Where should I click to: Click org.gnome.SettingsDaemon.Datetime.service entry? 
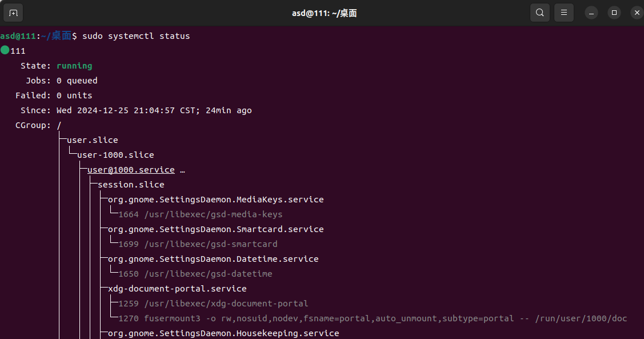[213, 259]
